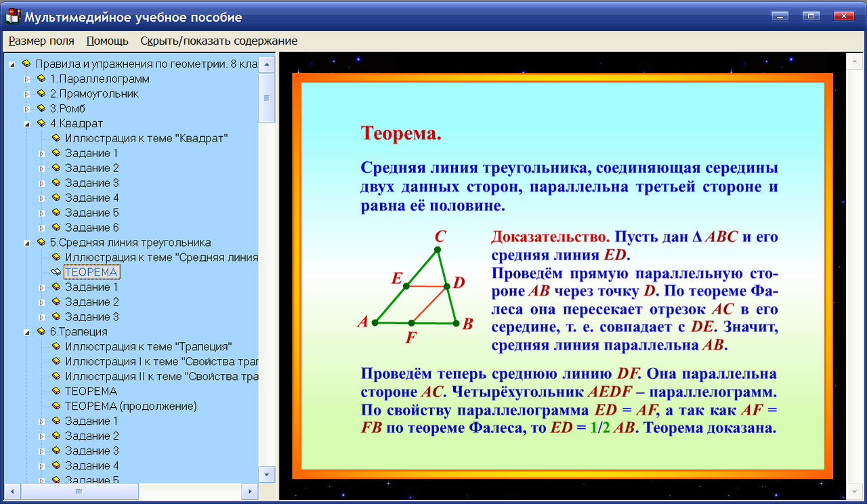Click the book icon next to "5.Средняя линия треугольника"
Viewport: 867px width, 504px height.
point(41,242)
